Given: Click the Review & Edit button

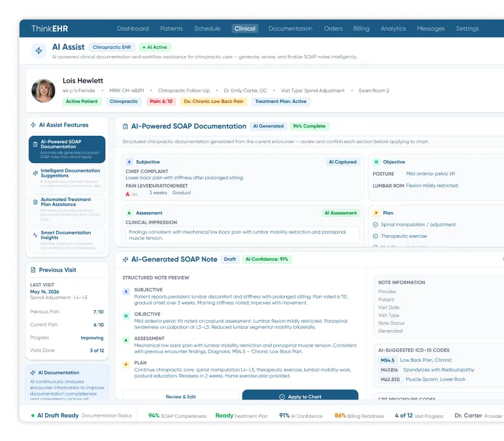Looking at the screenshot, I should (181, 396).
